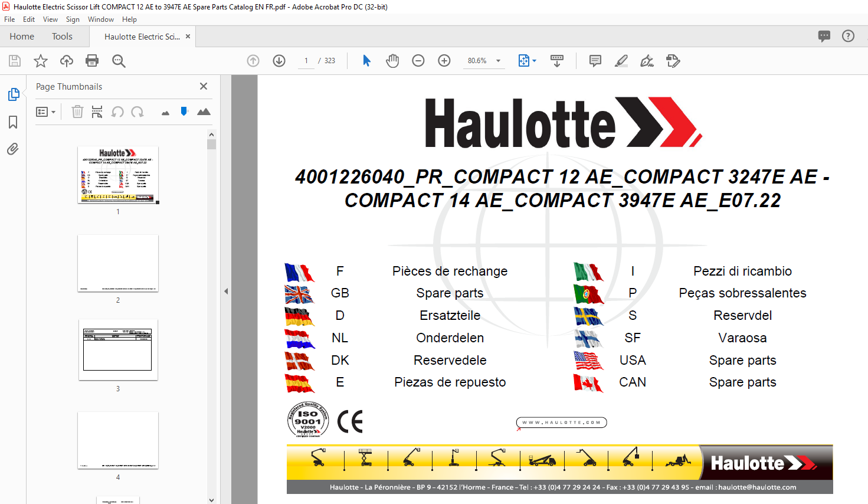868x504 pixels.
Task: Go to next page arrow
Action: (x=279, y=61)
